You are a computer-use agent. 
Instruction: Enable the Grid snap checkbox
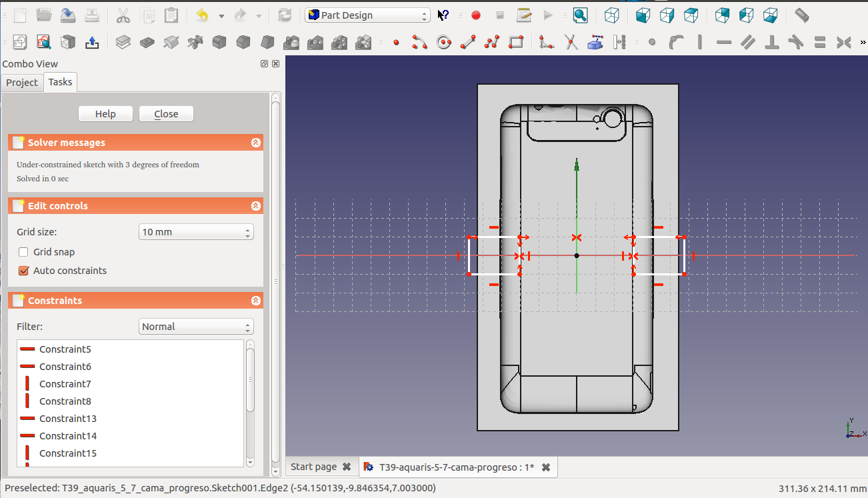click(x=24, y=252)
